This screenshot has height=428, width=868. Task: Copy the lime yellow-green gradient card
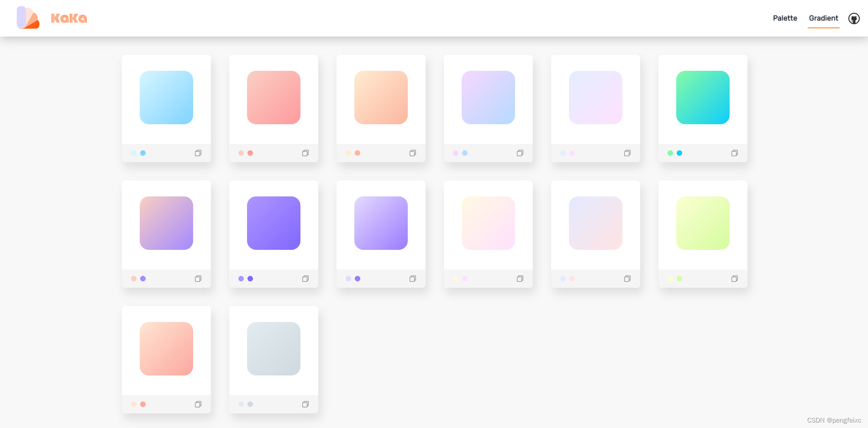735,279
